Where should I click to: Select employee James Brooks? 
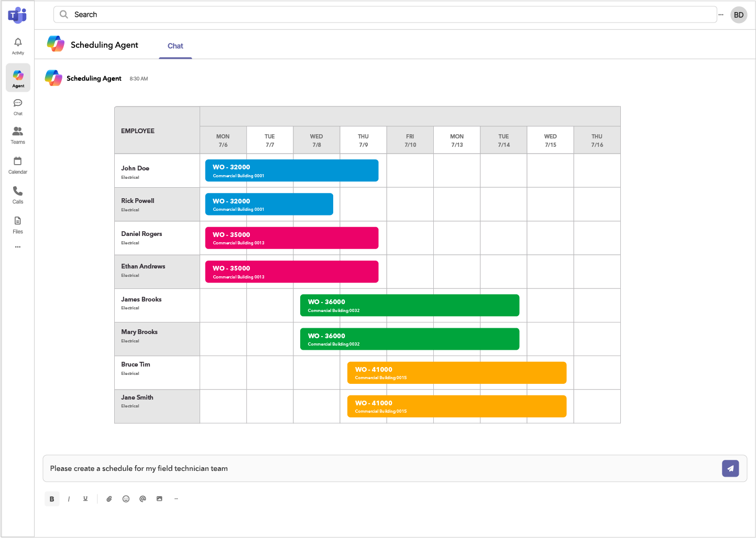point(157,305)
